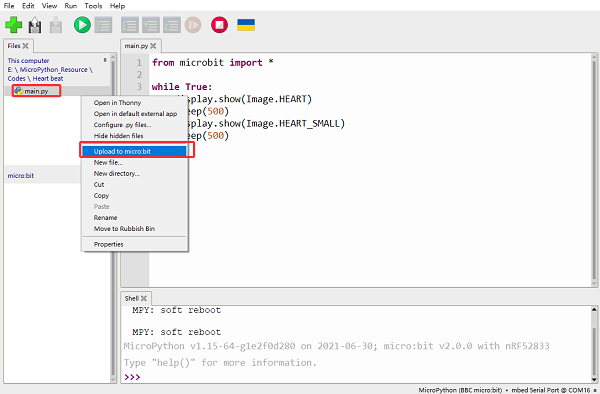Run current script with green play button

point(82,25)
